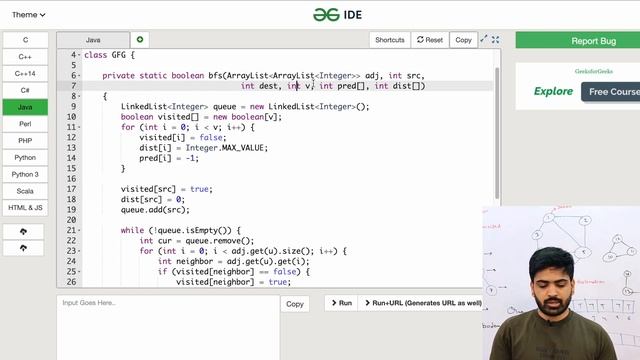Image resolution: width=640 pixels, height=360 pixels.
Task: Click 'Integer.MAX_VALUE' on line 13
Action: coord(226,148)
